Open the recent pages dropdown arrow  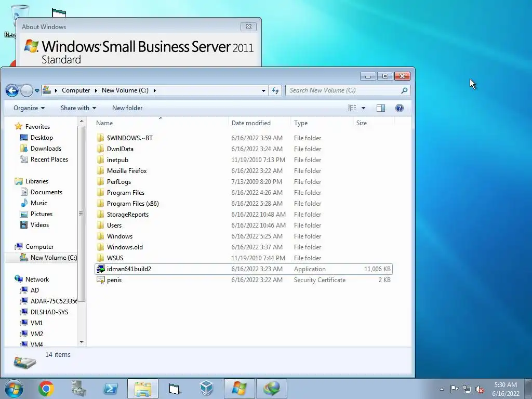[x=37, y=90]
